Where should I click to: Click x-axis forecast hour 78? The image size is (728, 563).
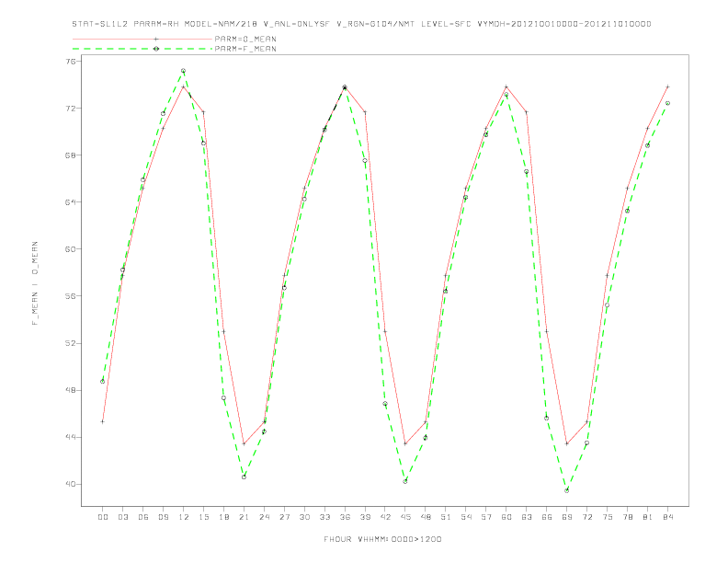coord(627,517)
